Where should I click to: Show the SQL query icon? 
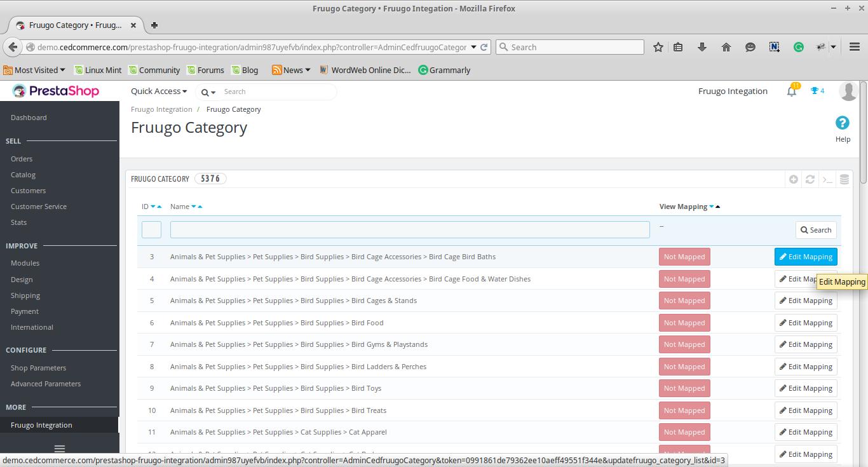point(827,180)
